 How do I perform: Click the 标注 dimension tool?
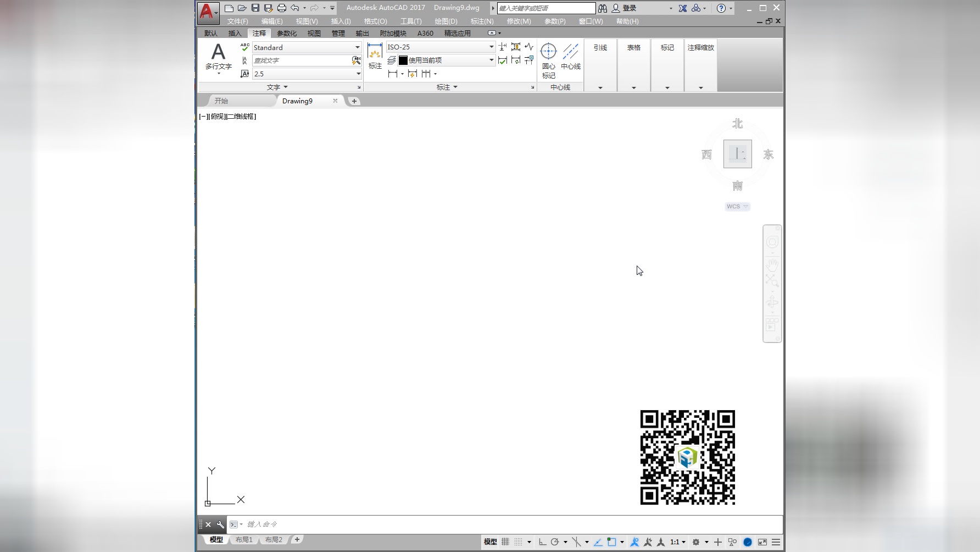tap(375, 56)
